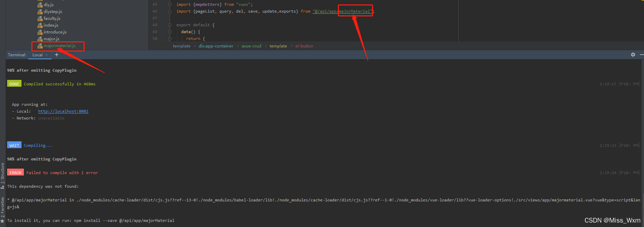Image resolution: width=644 pixels, height=227 pixels.
Task: Open diystep.js in the project tree
Action: [x=53, y=12]
